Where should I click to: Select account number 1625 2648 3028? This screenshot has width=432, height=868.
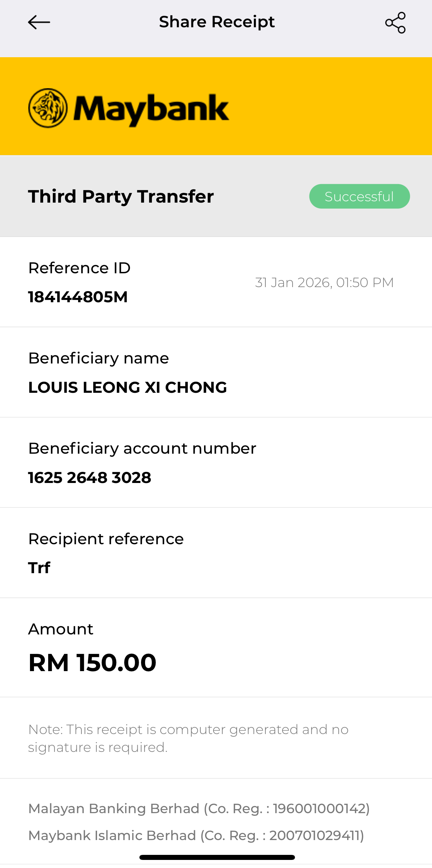click(90, 478)
